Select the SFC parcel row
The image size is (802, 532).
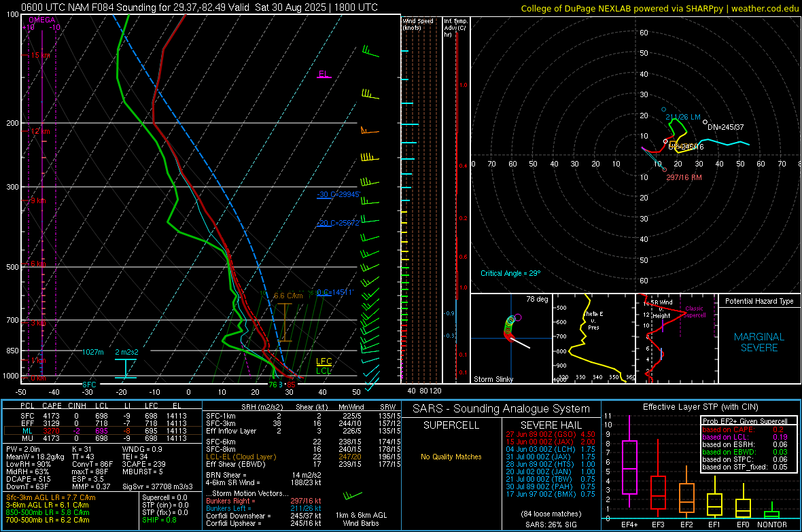click(x=103, y=416)
